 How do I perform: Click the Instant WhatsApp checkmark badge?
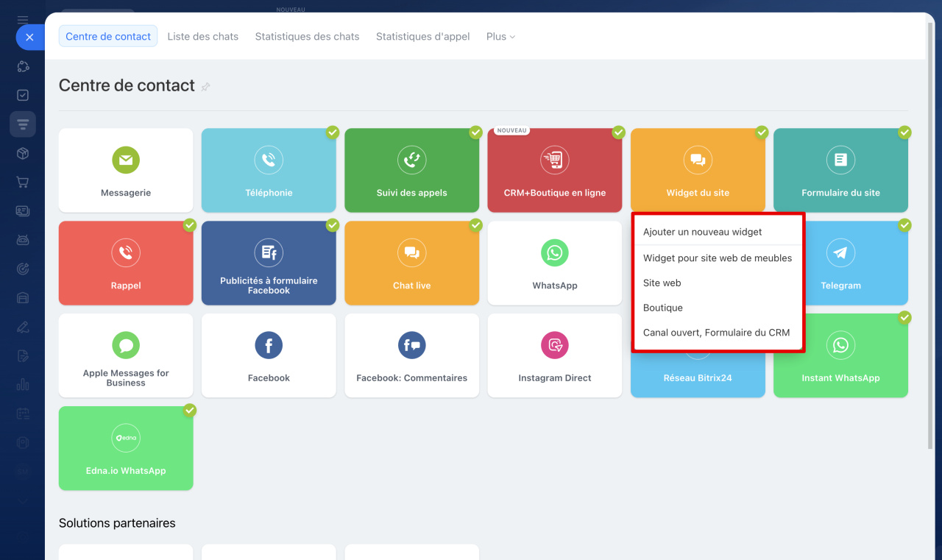click(904, 318)
